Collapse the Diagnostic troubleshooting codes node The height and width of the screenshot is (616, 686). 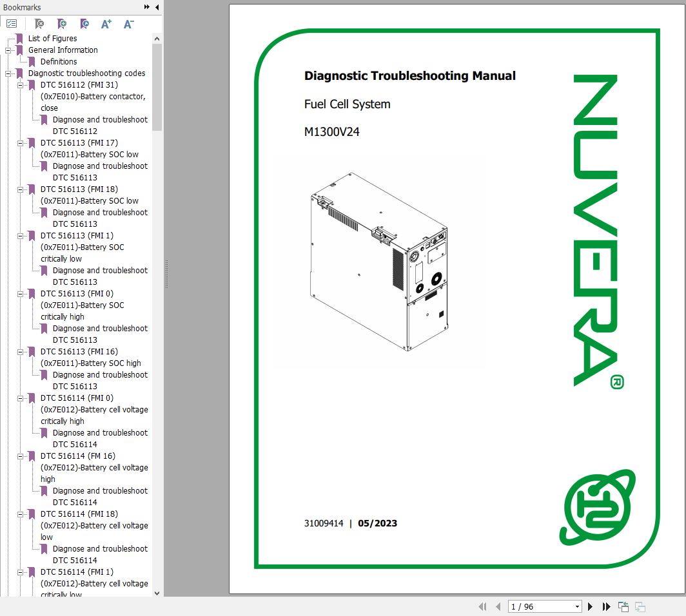pyautogui.click(x=8, y=73)
